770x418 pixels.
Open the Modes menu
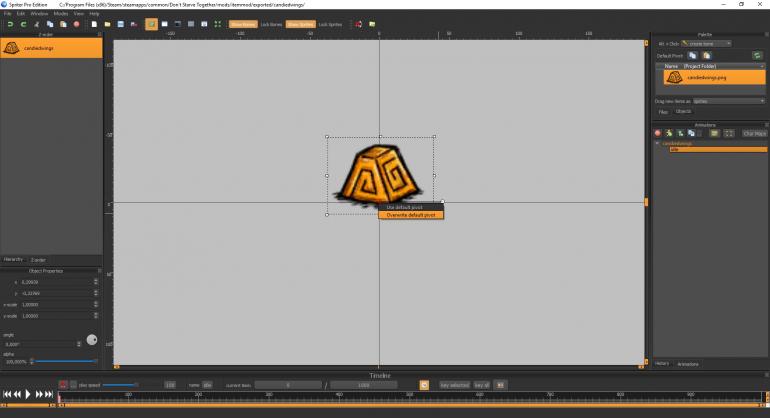click(60, 14)
